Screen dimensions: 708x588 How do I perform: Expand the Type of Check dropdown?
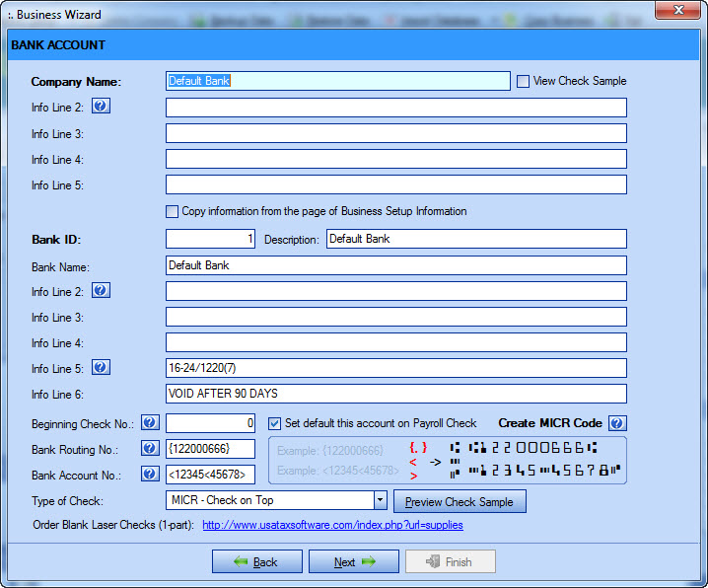tap(381, 501)
